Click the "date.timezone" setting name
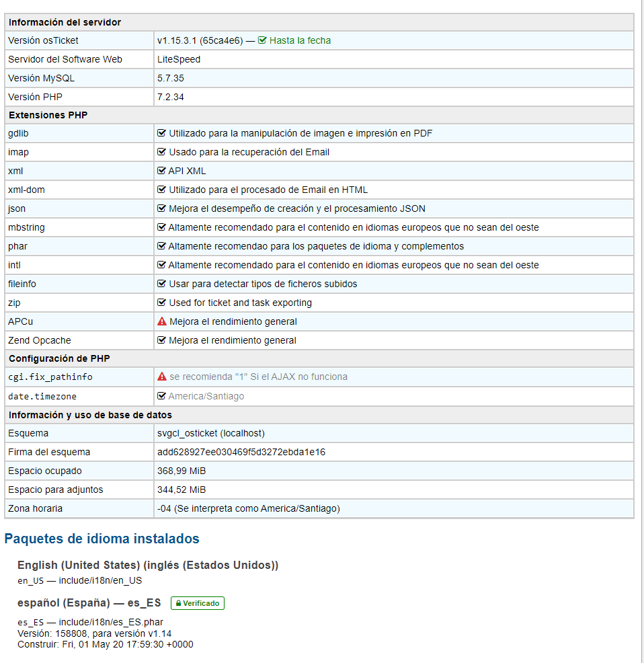The image size is (644, 663). 42,397
